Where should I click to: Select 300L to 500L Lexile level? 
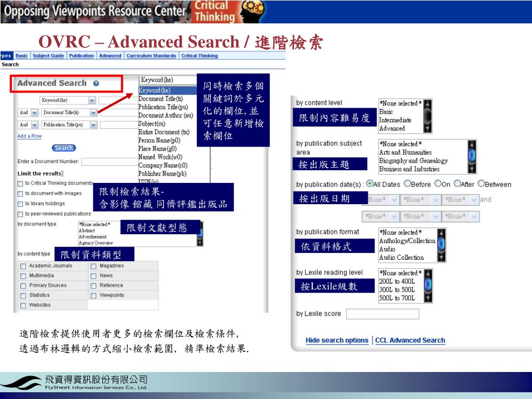tap(396, 290)
